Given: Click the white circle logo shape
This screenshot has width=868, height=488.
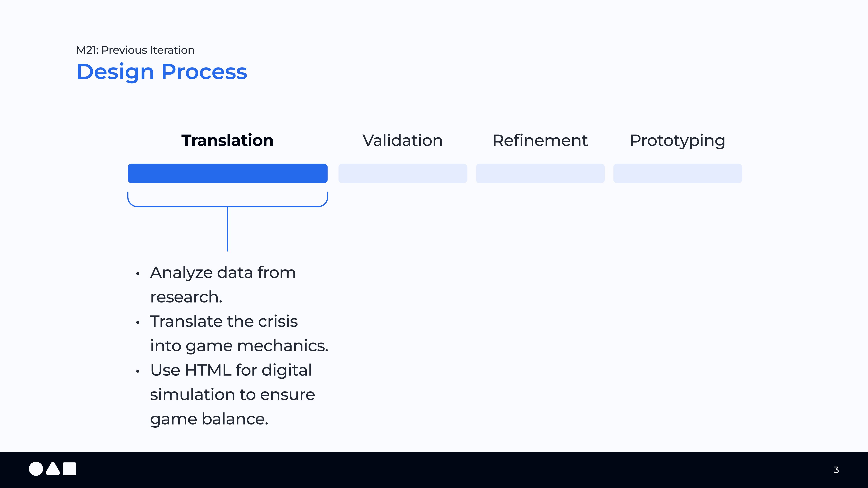Looking at the screenshot, I should tap(36, 469).
